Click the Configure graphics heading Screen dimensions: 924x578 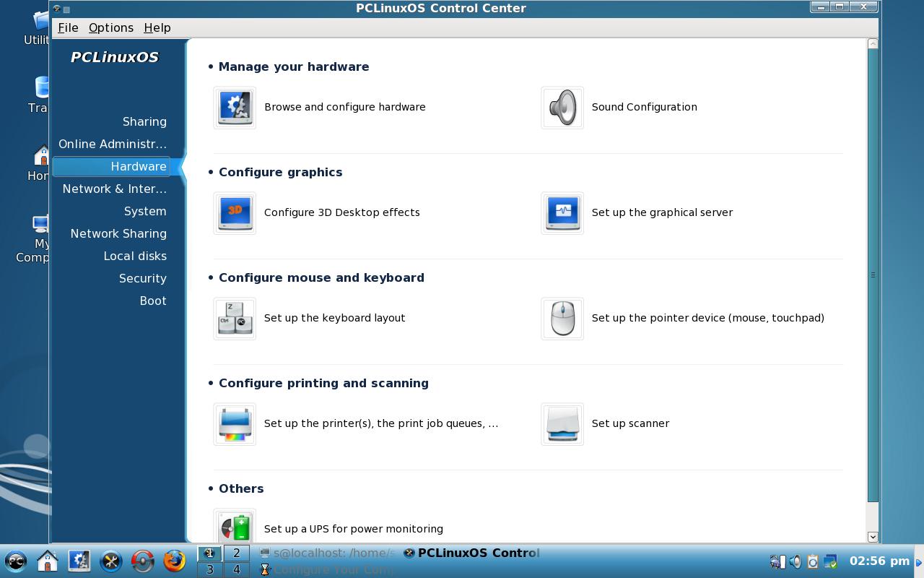[x=281, y=172]
